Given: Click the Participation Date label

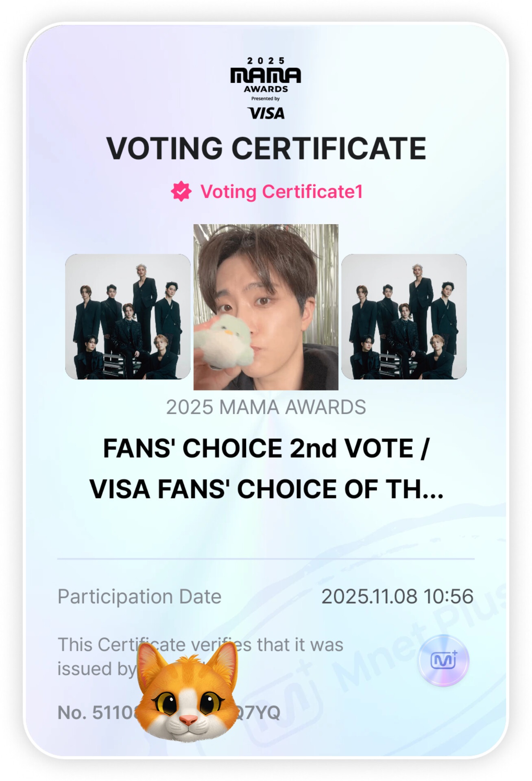Looking at the screenshot, I should pos(140,597).
